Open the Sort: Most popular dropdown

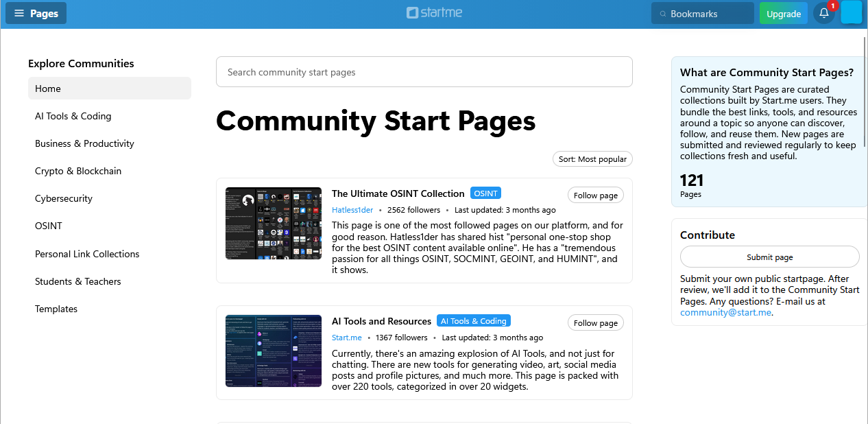[592, 159]
